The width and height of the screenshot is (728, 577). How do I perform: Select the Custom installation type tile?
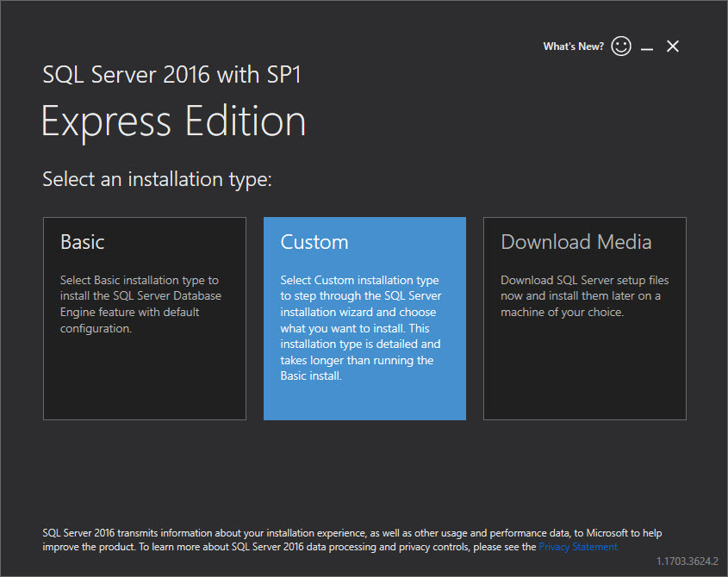click(364, 319)
